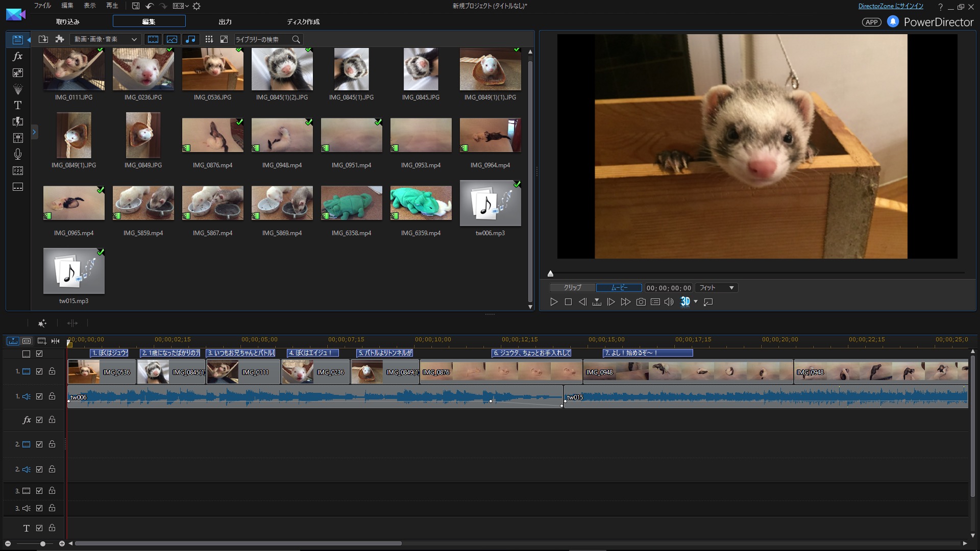Screen dimensions: 980x551
Task: Expand the 3D mode dropdown arrow
Action: tap(696, 302)
